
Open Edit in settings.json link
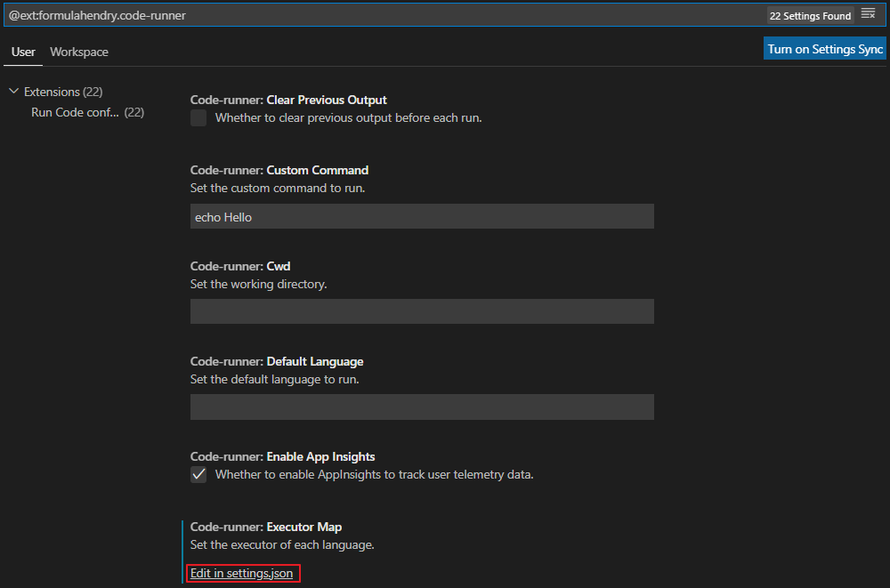coord(241,573)
